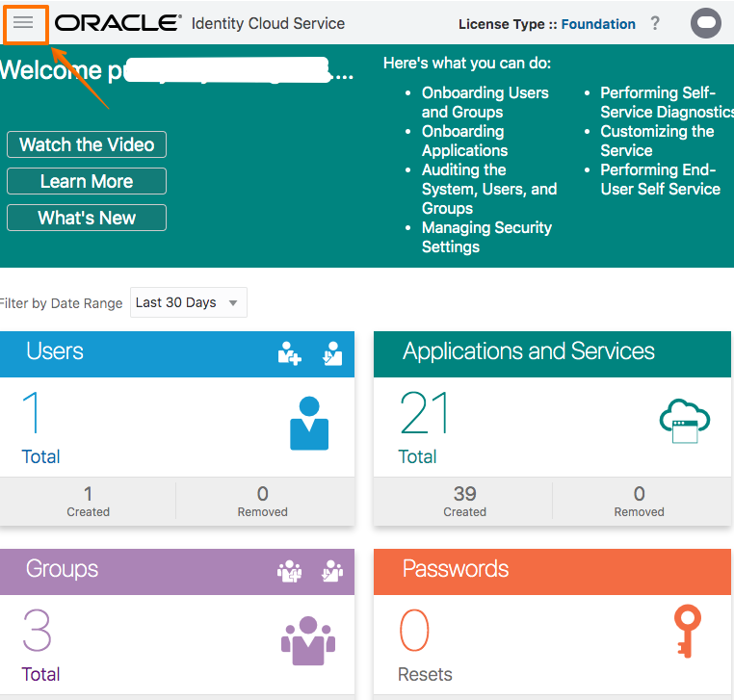Viewport: 734px width, 700px height.
Task: Click the purple group figure icon
Action: pos(308,640)
